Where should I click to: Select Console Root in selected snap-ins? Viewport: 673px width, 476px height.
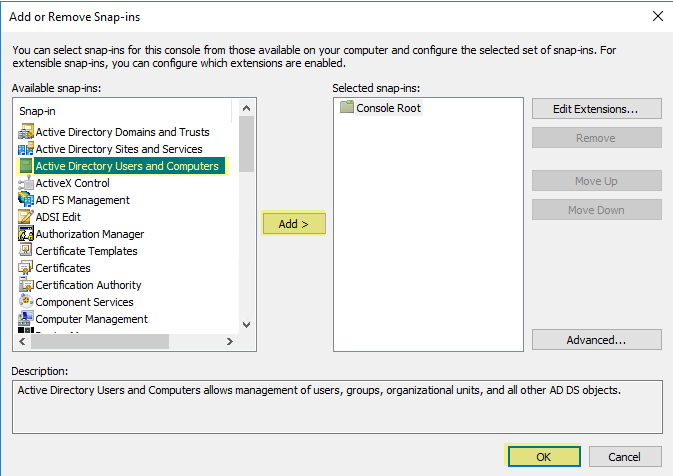click(x=388, y=108)
